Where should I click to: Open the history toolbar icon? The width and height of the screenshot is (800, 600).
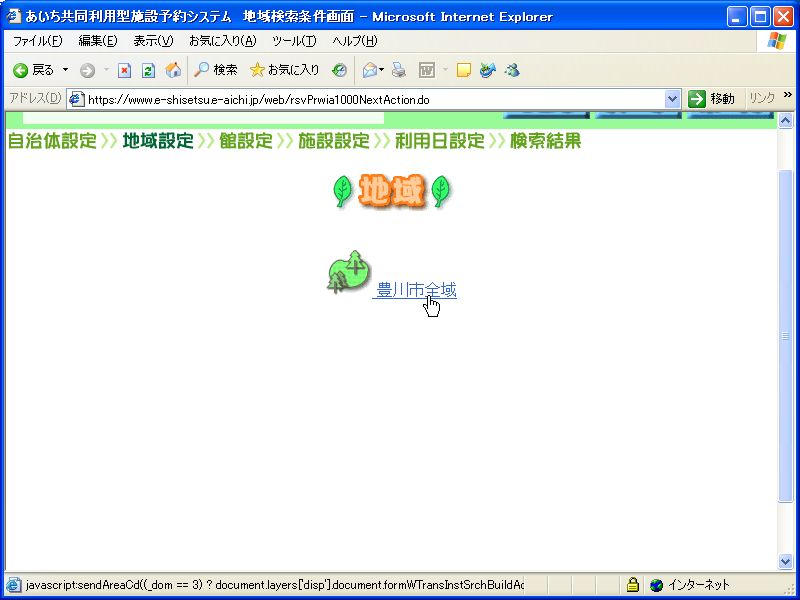pos(340,70)
